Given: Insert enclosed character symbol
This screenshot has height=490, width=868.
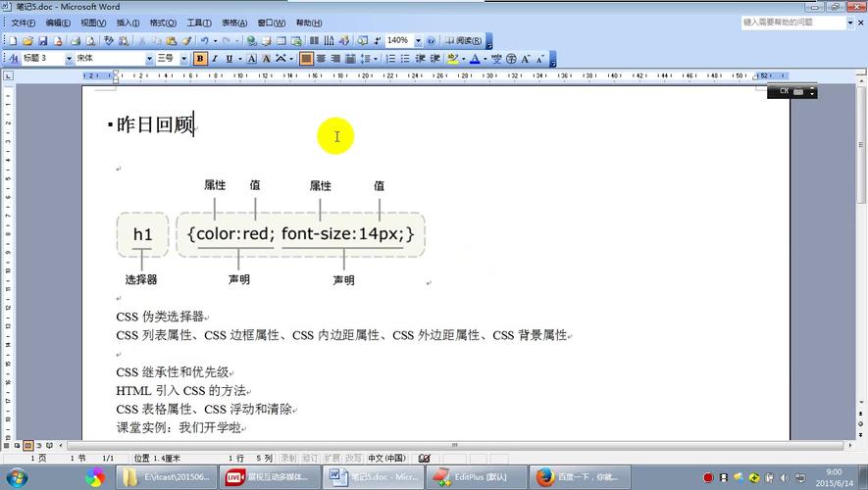Looking at the screenshot, I should pyautogui.click(x=511, y=58).
